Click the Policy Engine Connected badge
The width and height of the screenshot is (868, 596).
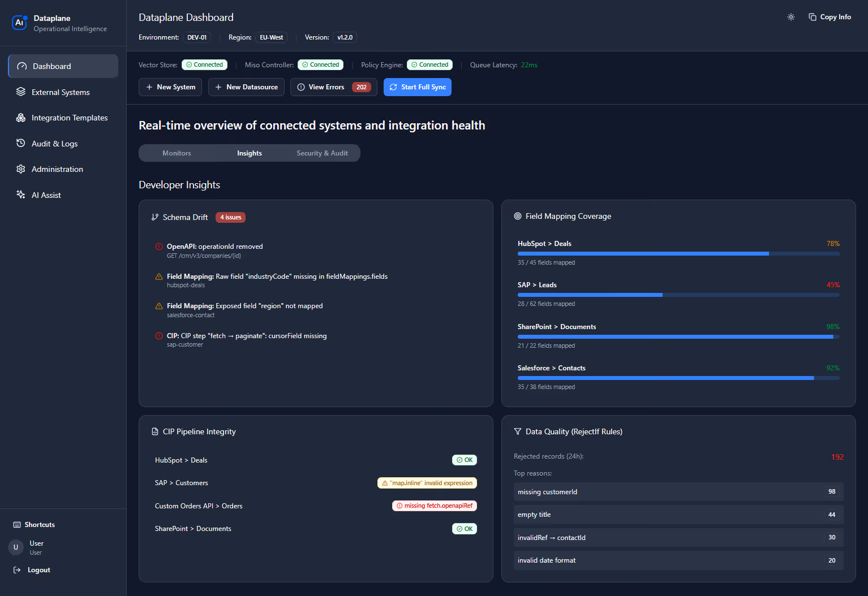point(430,65)
